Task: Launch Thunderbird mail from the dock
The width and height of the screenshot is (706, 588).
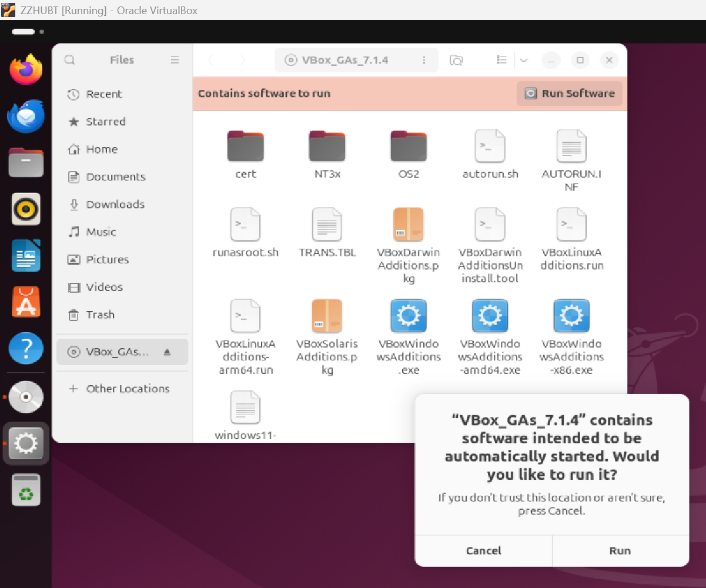Action: [x=26, y=116]
